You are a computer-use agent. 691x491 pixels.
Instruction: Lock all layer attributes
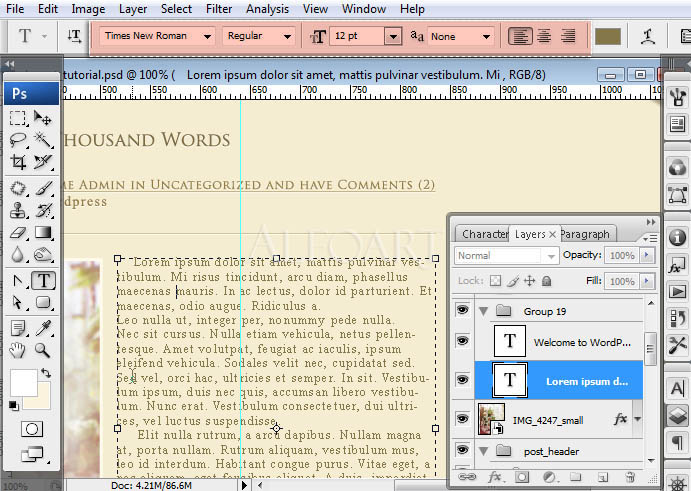[546, 281]
